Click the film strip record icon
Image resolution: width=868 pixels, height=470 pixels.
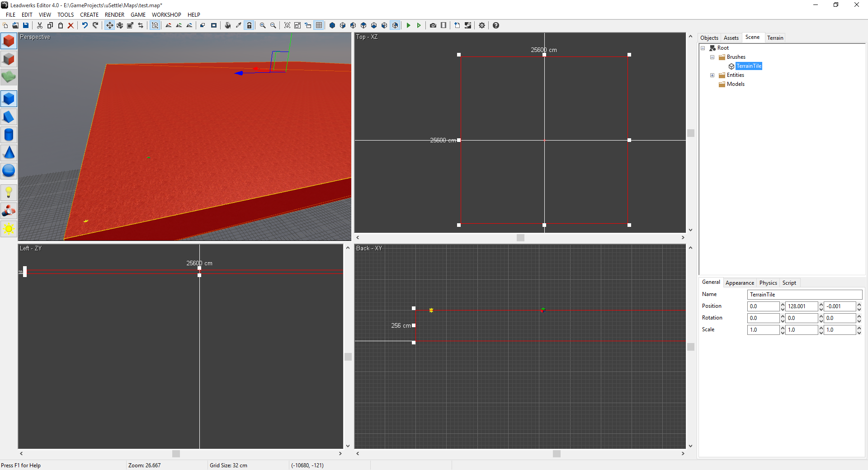443,25
